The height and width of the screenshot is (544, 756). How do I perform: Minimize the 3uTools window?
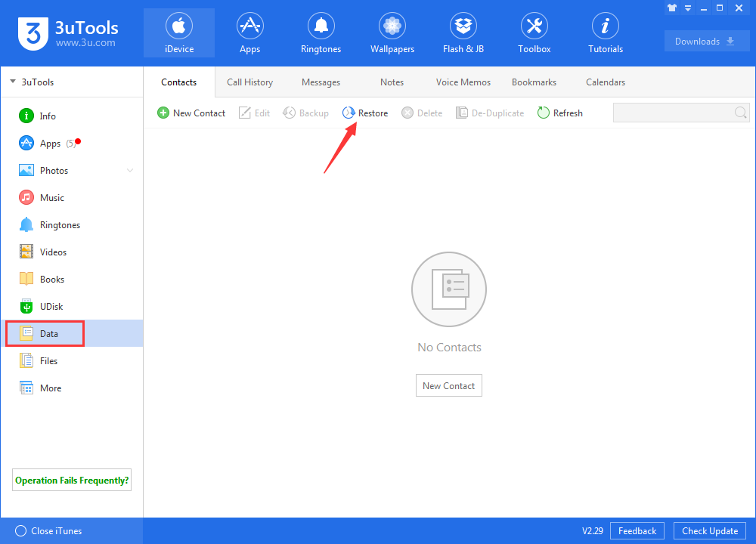click(704, 8)
